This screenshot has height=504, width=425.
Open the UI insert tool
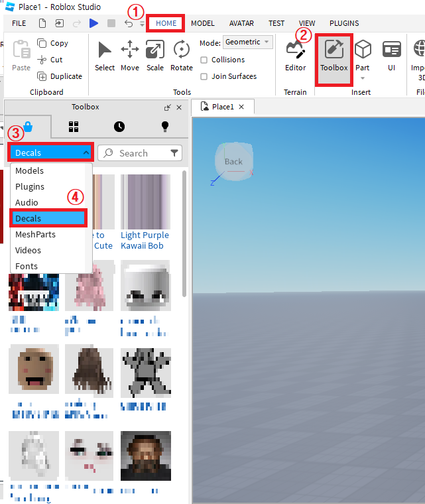(x=391, y=55)
